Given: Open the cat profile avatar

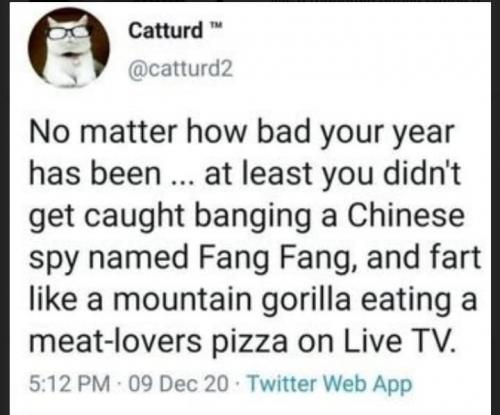Looking at the screenshot, I should click(69, 48).
